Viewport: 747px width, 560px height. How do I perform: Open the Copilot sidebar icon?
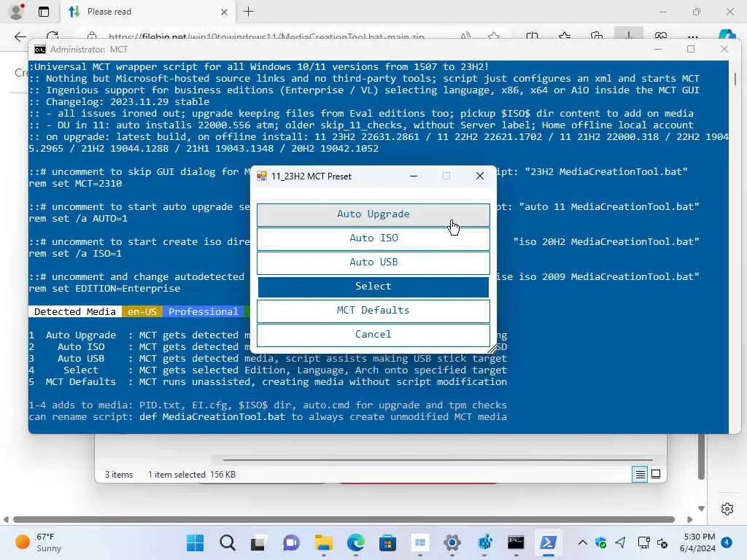pyautogui.click(x=727, y=36)
